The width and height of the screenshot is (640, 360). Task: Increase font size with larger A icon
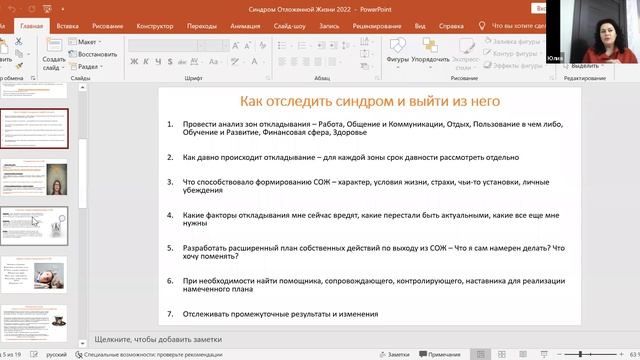click(236, 45)
